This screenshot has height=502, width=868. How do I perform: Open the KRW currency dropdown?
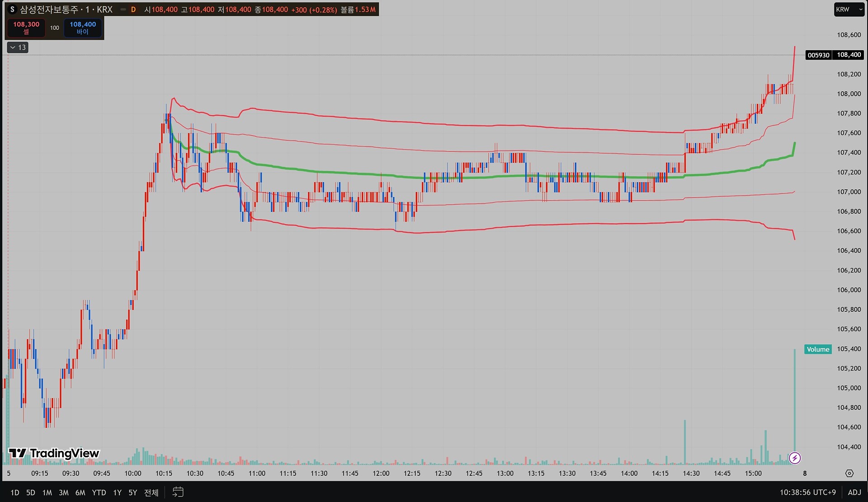[x=849, y=9]
